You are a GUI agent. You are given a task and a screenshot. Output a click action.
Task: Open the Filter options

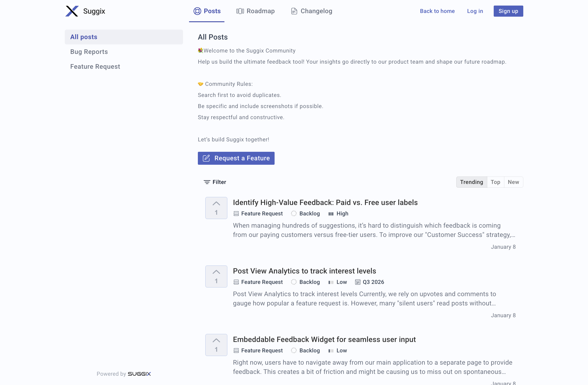click(x=215, y=182)
